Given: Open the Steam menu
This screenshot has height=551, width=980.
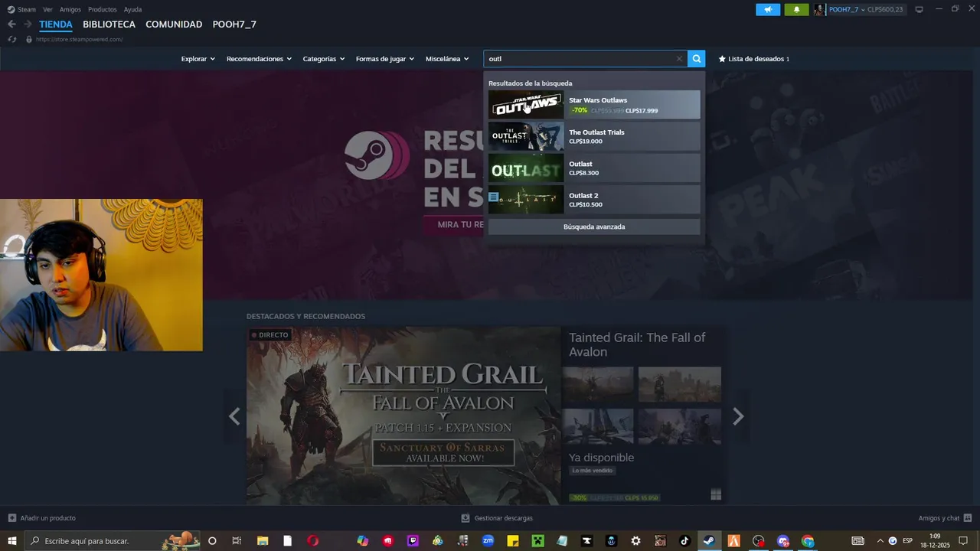Looking at the screenshot, I should pos(27,9).
